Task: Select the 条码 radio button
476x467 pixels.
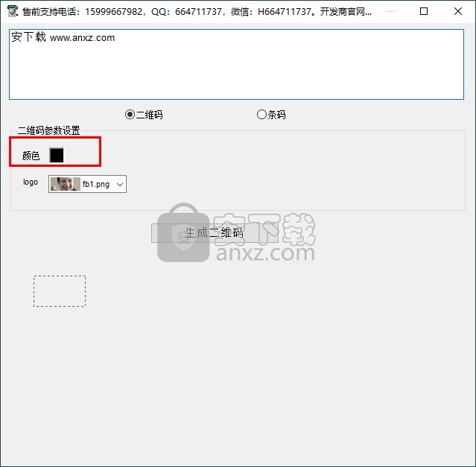Action: pyautogui.click(x=271, y=115)
